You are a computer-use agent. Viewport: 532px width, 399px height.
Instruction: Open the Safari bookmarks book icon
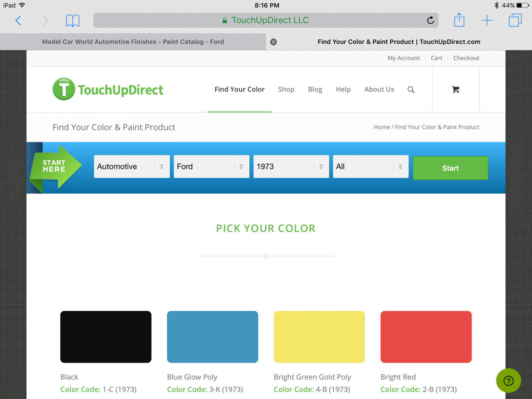coord(72,20)
